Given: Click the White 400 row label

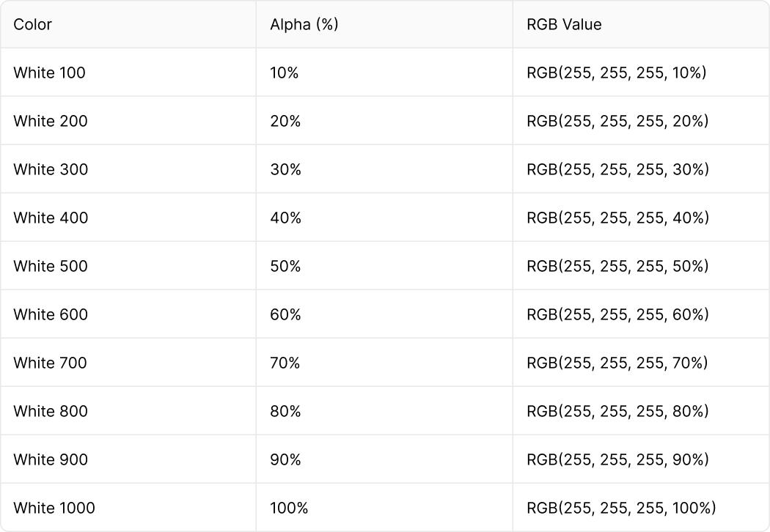Looking at the screenshot, I should point(50,218).
